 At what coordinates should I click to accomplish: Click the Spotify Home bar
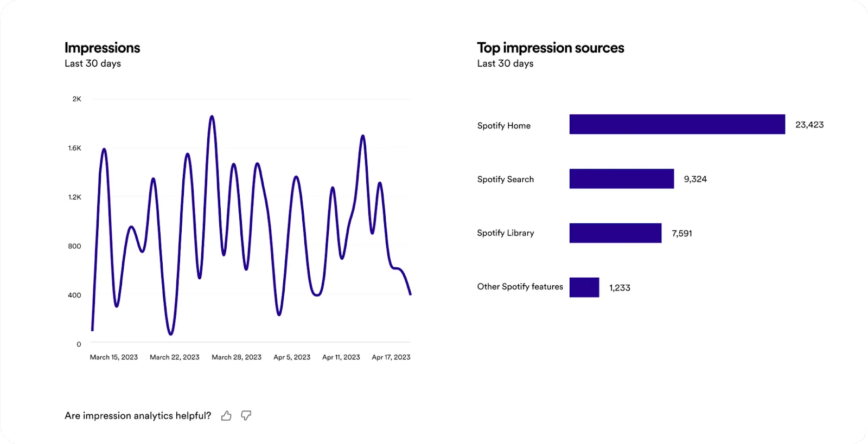(677, 124)
